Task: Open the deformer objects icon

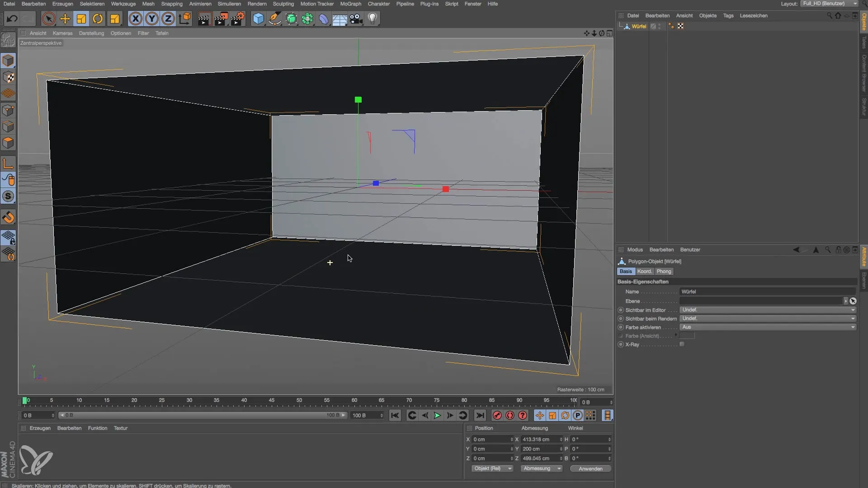Action: pos(324,19)
